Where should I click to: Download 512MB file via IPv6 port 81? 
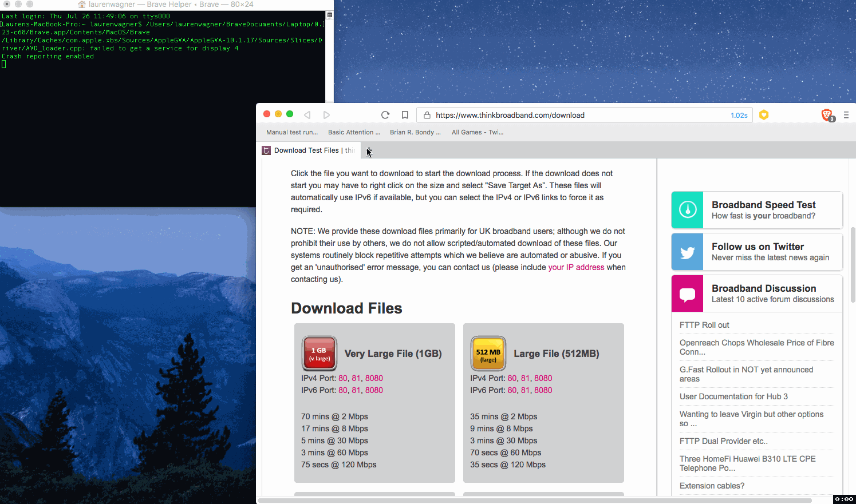click(525, 390)
